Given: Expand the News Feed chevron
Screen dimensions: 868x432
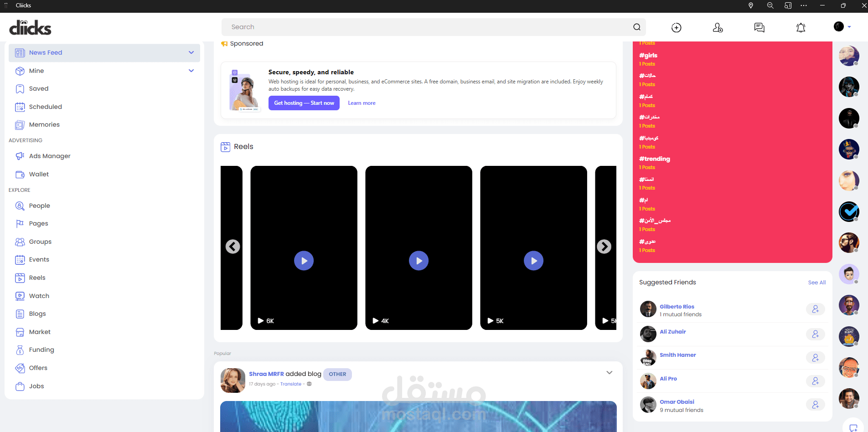Looking at the screenshot, I should point(191,52).
